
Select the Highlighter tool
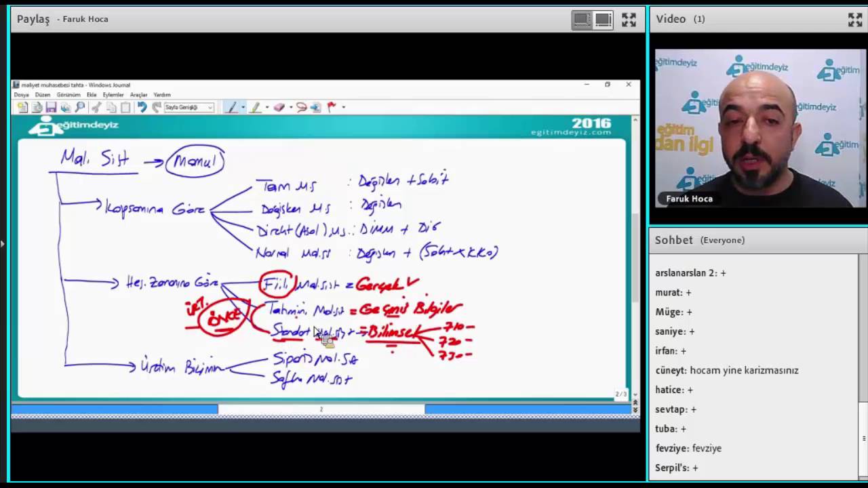(x=256, y=107)
